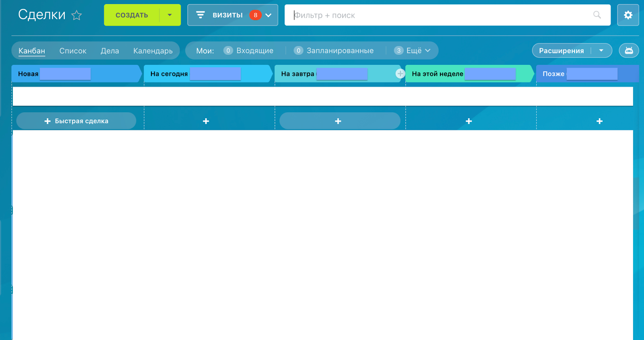
Task: Add Сделки page to favorites with star
Action: tap(76, 15)
